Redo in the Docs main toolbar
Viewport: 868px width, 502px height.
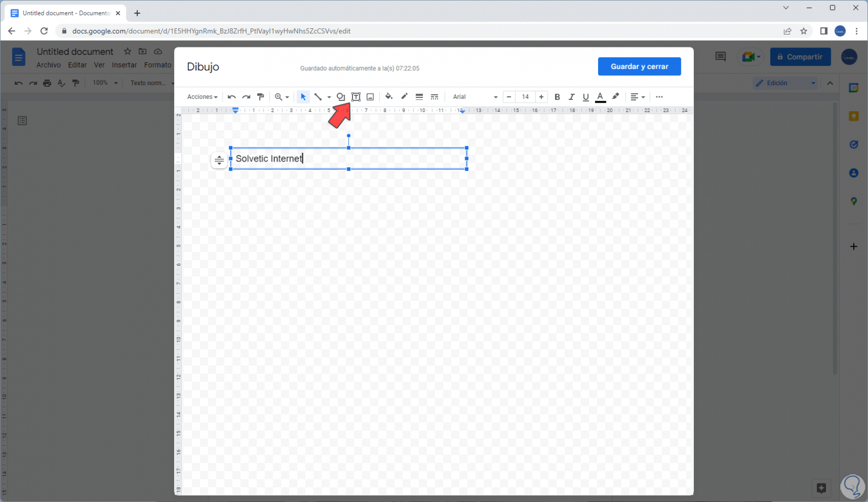[33, 83]
